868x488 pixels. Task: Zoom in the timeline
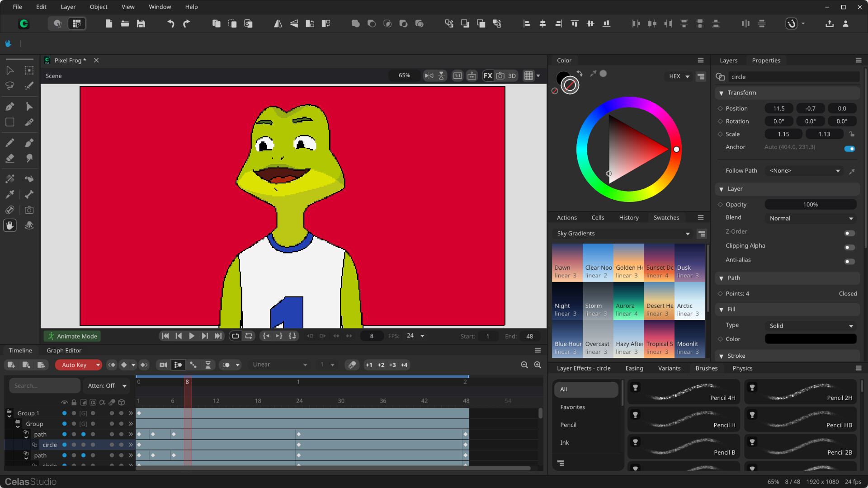[x=538, y=365]
